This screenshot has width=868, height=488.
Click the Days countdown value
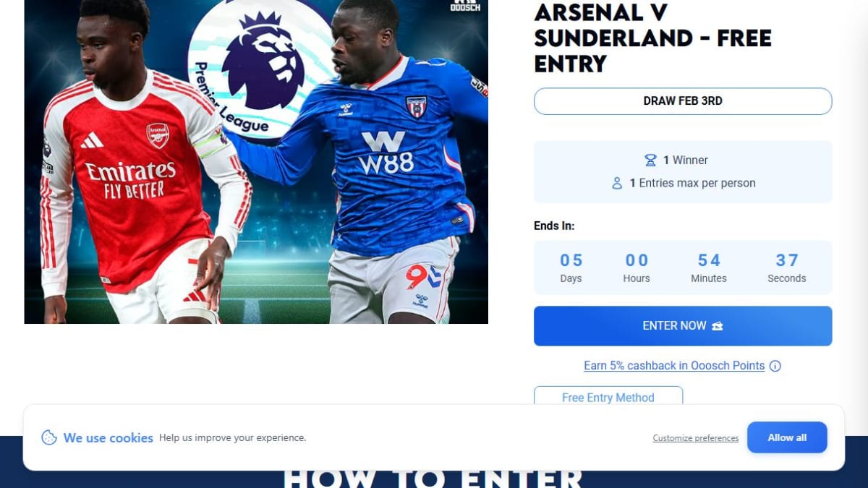point(571,260)
